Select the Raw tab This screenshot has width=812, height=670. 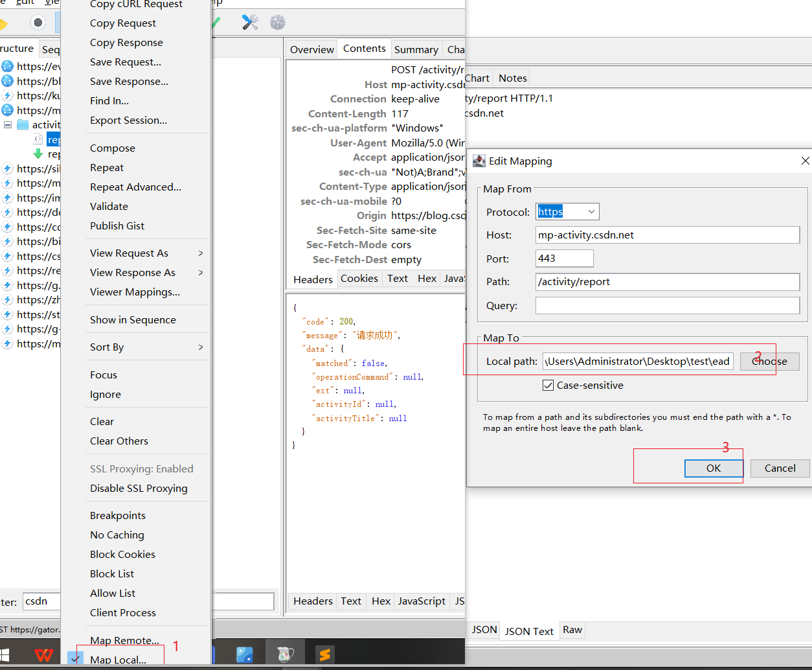tap(572, 630)
